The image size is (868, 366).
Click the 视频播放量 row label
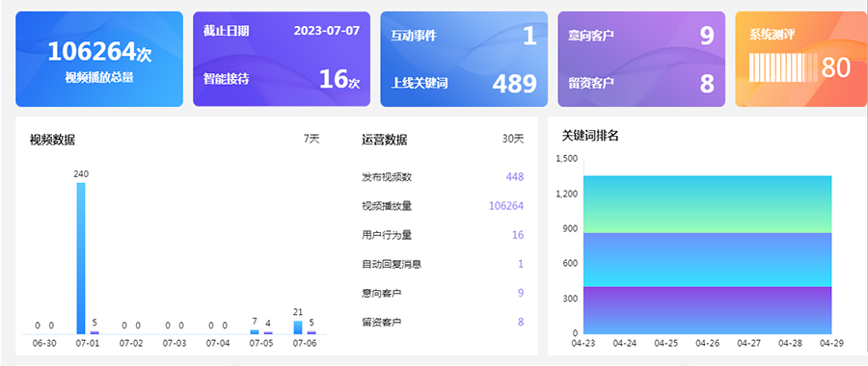[387, 206]
